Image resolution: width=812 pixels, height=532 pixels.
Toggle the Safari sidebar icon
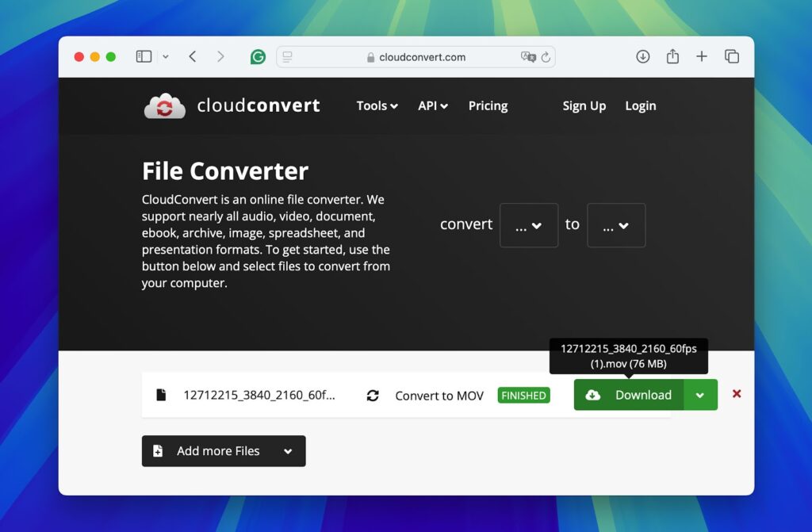pos(144,56)
